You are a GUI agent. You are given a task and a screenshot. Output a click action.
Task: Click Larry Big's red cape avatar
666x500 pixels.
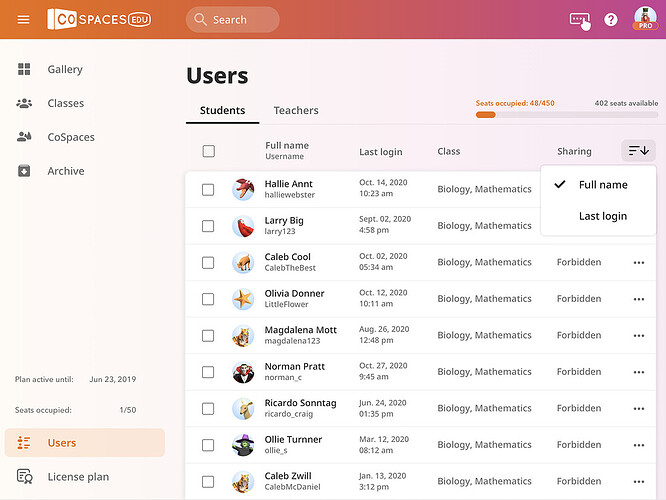tap(243, 226)
